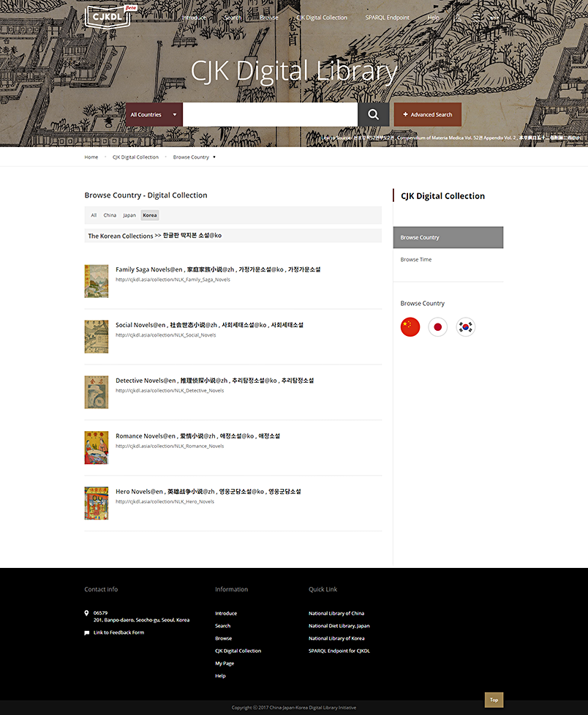Open Help in top navigation
This screenshot has width=588, height=715.
click(433, 18)
